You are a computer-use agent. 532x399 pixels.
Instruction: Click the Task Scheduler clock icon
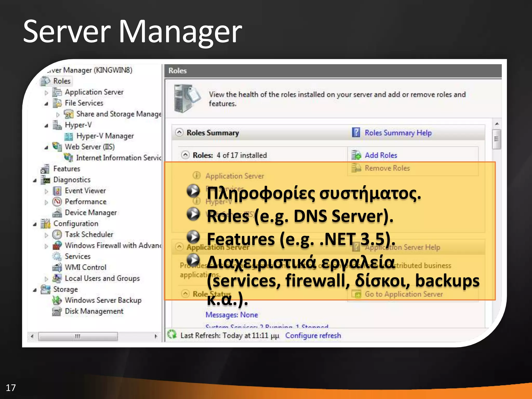pyautogui.click(x=57, y=235)
